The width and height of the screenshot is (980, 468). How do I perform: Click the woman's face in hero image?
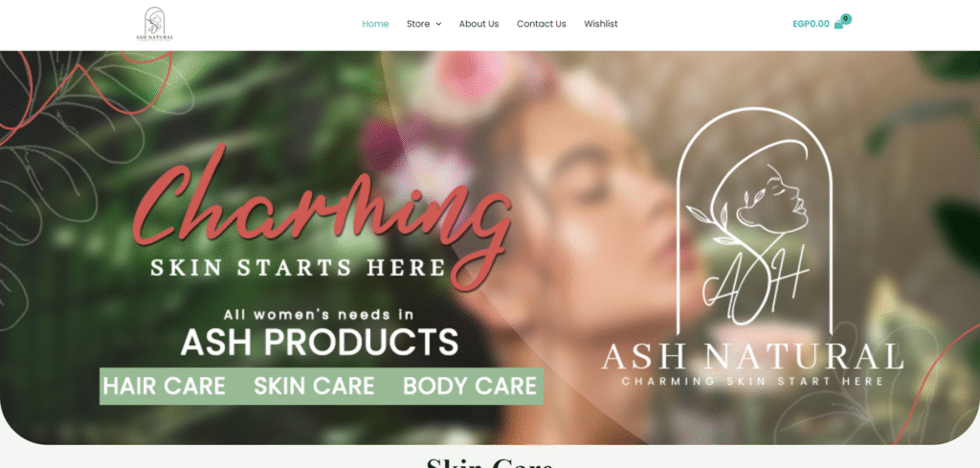point(600,212)
